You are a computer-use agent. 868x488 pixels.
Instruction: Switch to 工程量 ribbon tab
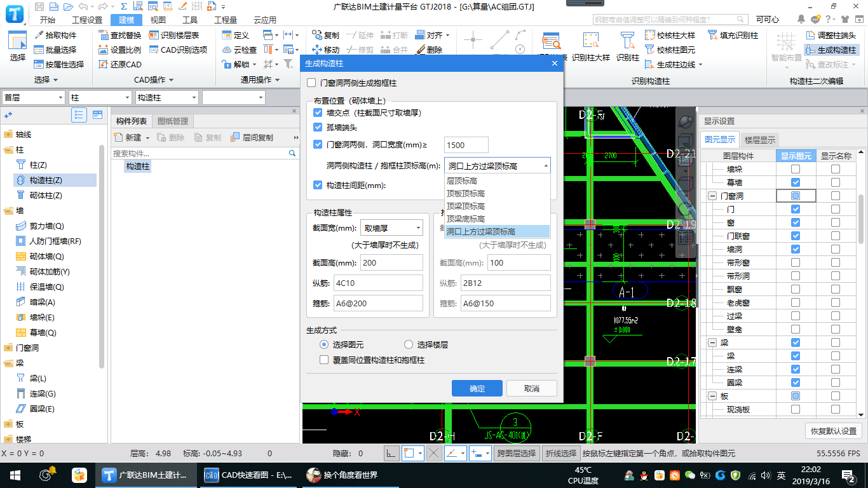(x=226, y=20)
